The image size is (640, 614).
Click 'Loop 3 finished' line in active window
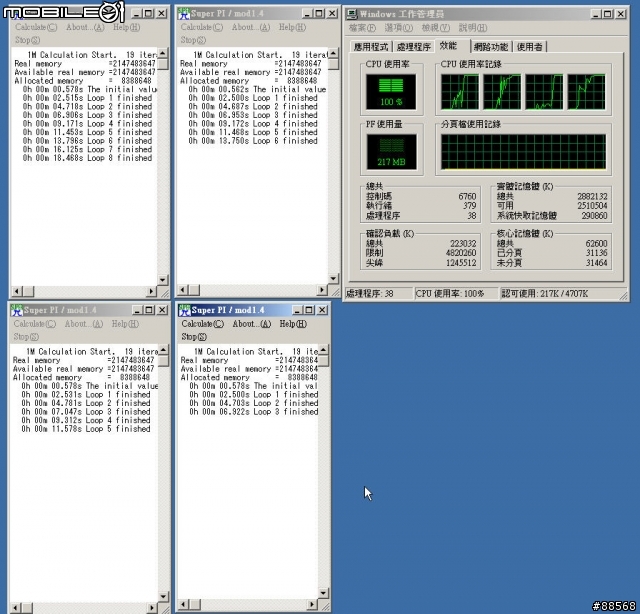[x=253, y=412]
